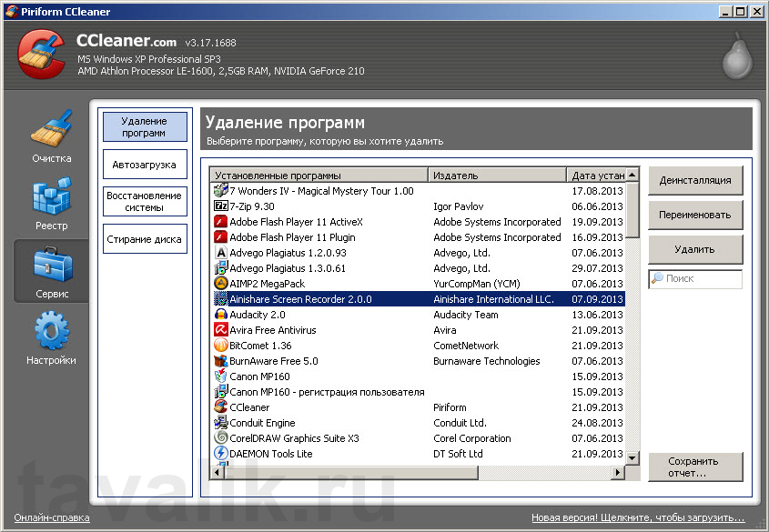Open the Восстановление системы tab
769x532 pixels.
click(146, 201)
